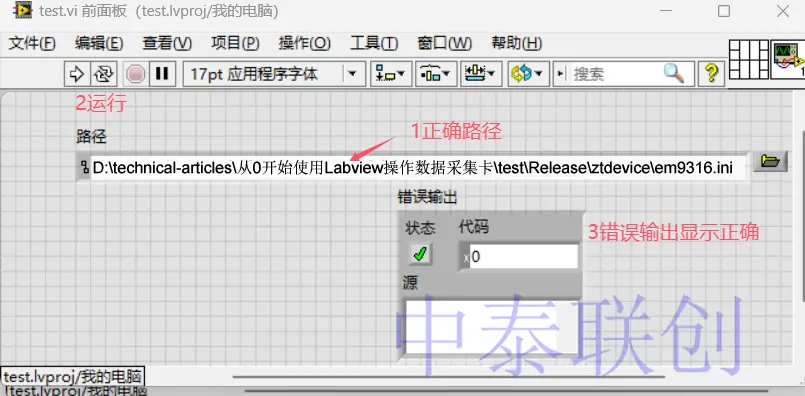This screenshot has height=396, width=805.
Task: Open the Distribute Objects dropdown
Action: click(435, 74)
